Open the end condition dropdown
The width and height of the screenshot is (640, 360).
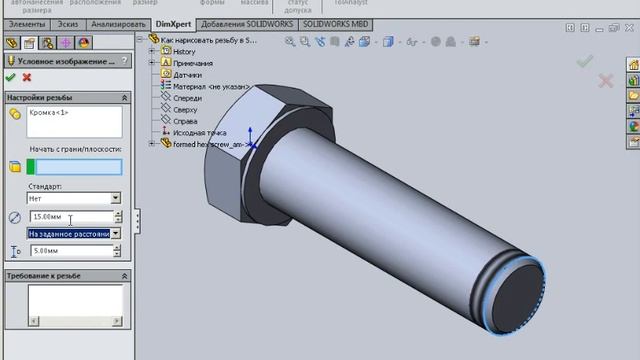[x=116, y=233]
